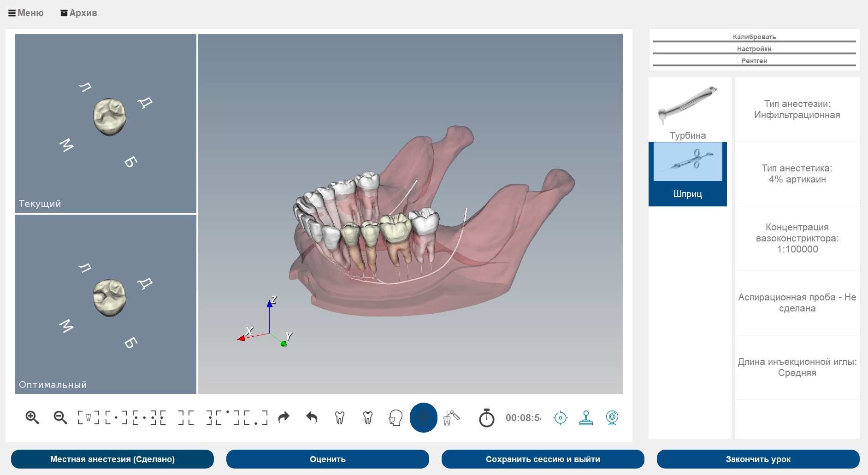The width and height of the screenshot is (868, 475).
Task: Click the crosshair target icon
Action: 560,418
